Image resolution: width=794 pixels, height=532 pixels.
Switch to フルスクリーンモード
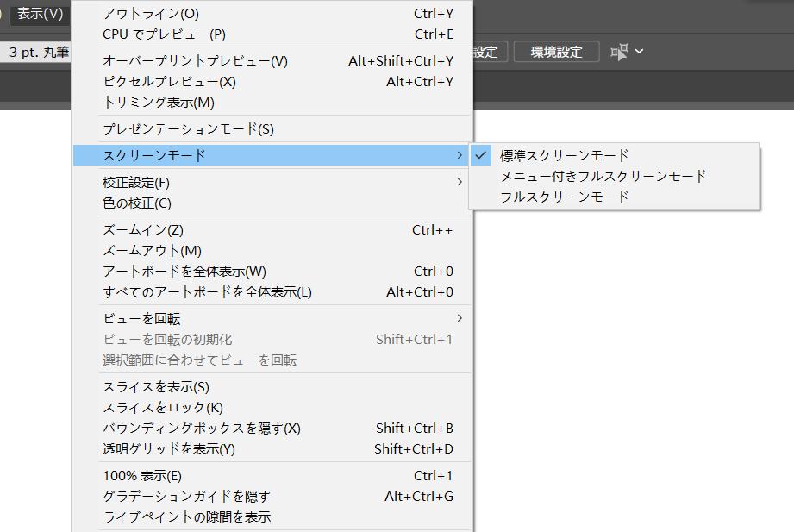click(565, 196)
